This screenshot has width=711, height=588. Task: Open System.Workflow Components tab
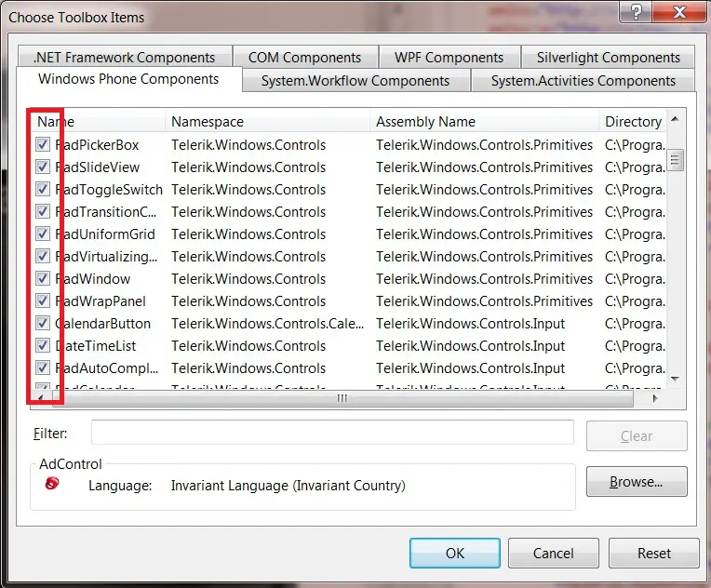point(355,81)
